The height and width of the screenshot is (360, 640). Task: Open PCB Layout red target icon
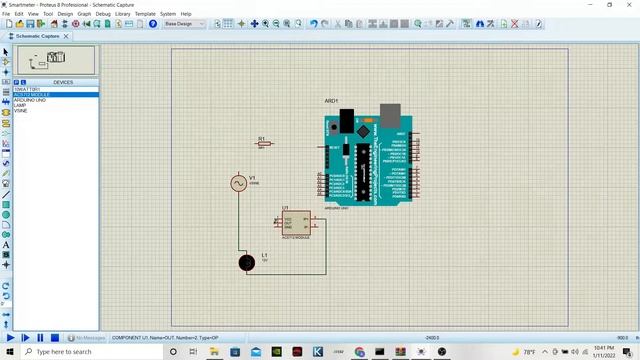coord(76,24)
